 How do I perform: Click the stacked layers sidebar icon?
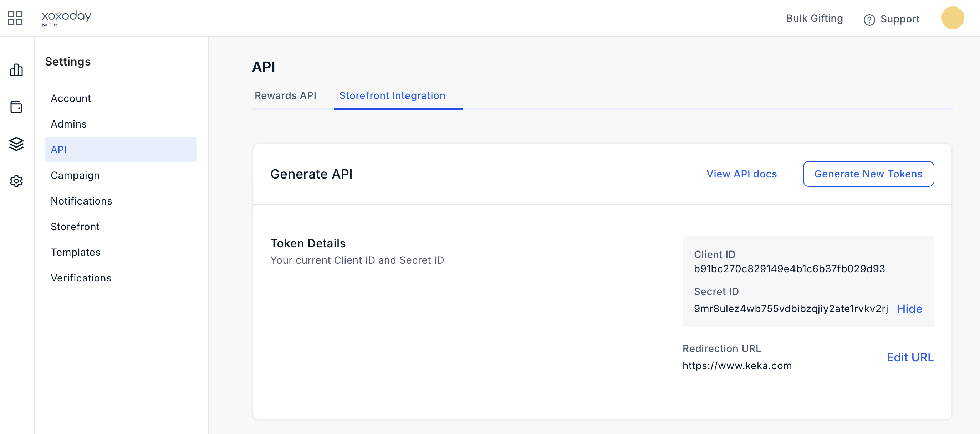point(16,144)
